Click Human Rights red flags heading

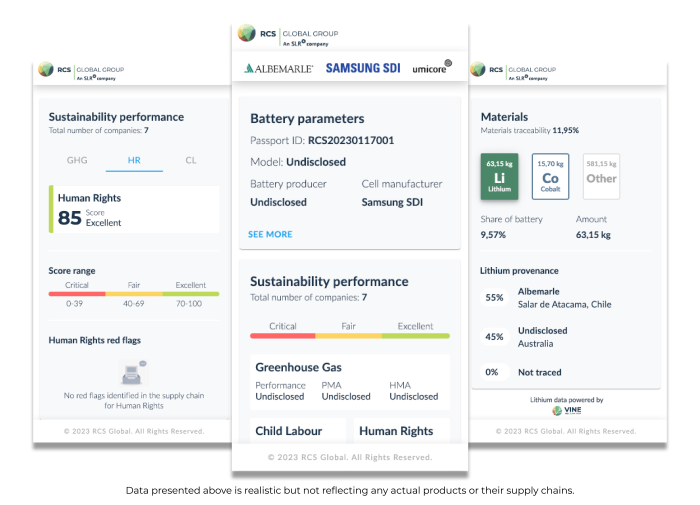click(95, 340)
